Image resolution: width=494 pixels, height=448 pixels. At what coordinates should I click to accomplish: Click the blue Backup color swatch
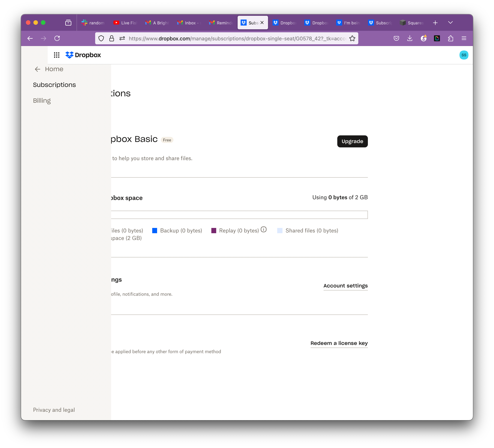click(x=155, y=231)
